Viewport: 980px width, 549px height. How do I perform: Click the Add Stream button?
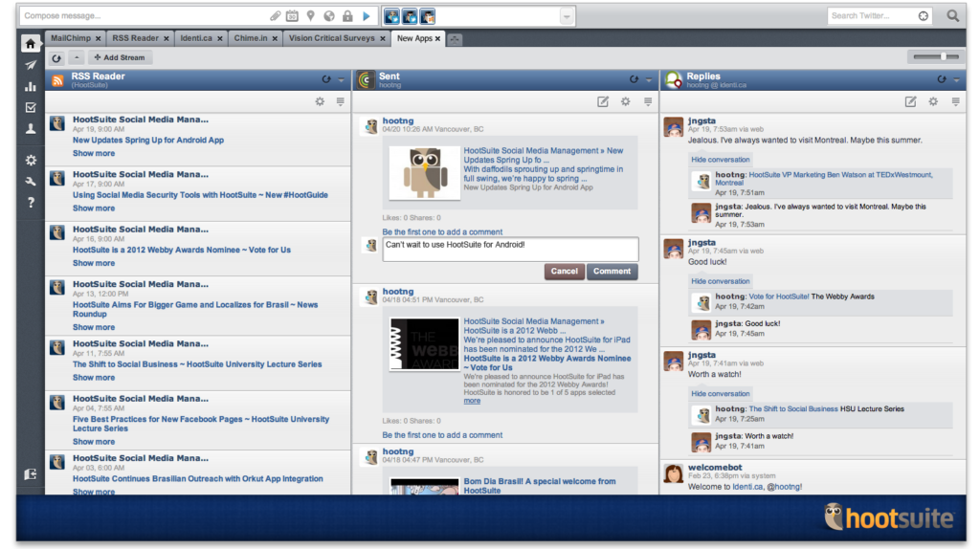click(120, 58)
